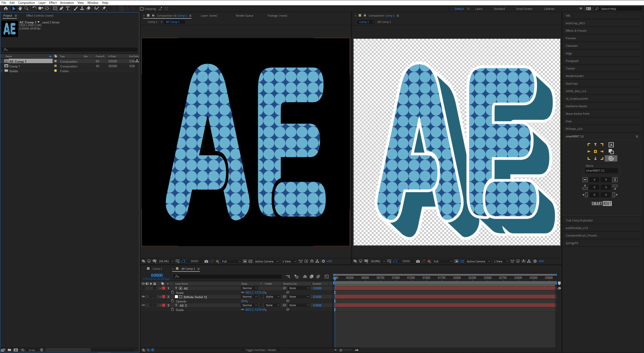Open Parent None dropdown for layer AE

click(x=299, y=288)
